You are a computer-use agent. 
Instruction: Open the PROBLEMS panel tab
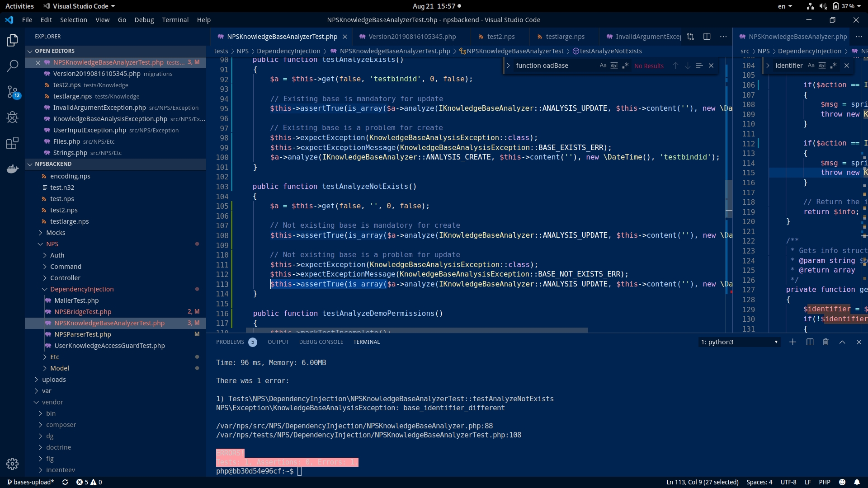230,342
